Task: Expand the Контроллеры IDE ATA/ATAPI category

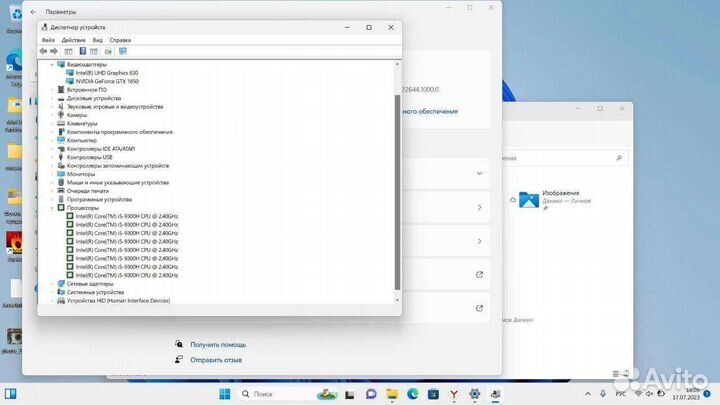Action: pyautogui.click(x=52, y=149)
